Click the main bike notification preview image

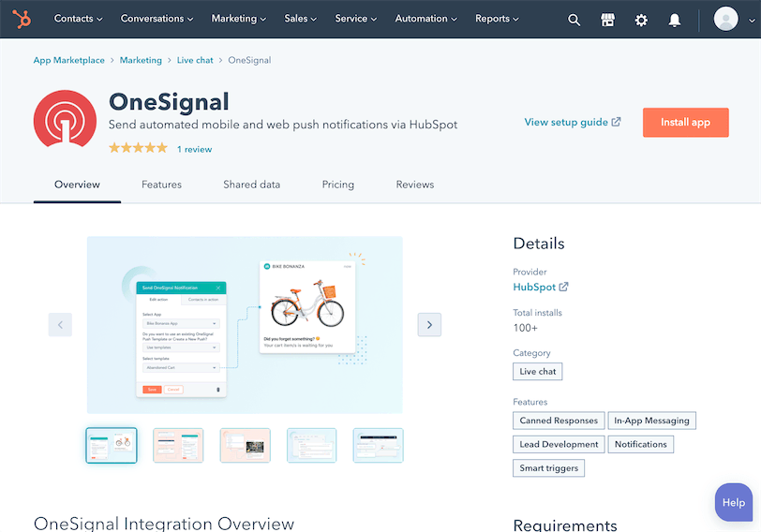click(245, 325)
